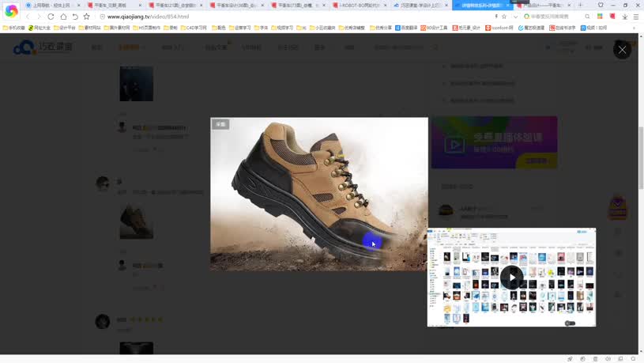Click the rocket accelerate icon in status bar

[x=570, y=359]
